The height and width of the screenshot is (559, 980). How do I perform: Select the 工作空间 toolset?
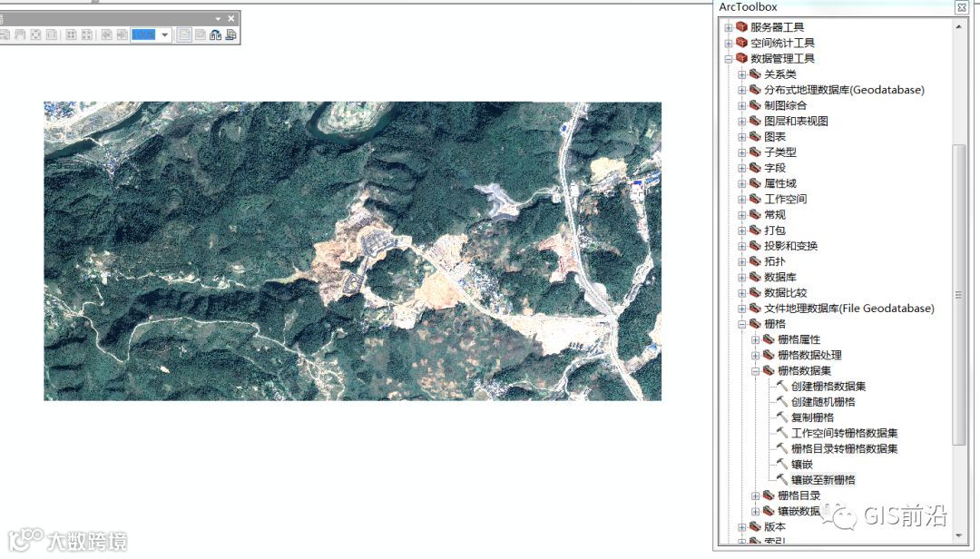click(x=786, y=200)
